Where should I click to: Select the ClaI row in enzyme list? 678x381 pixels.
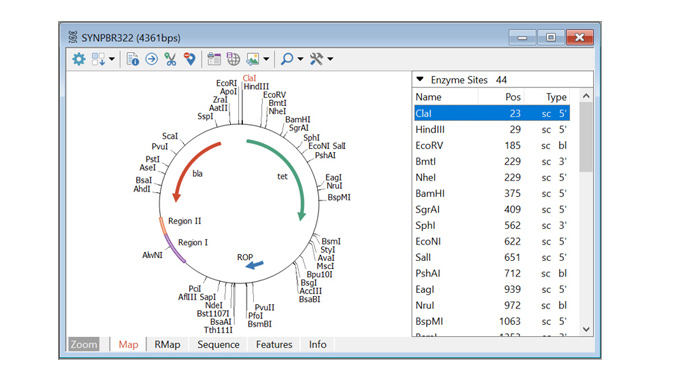(x=492, y=113)
